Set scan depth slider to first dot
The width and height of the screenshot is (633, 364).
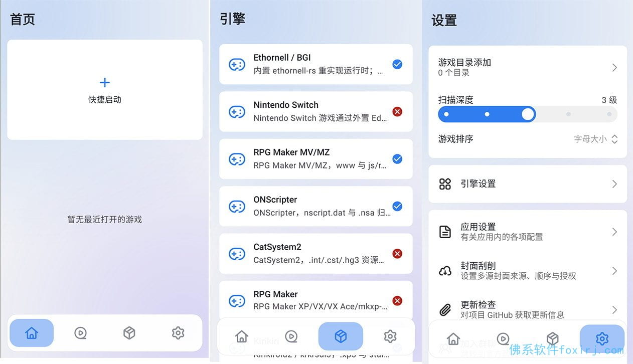446,114
